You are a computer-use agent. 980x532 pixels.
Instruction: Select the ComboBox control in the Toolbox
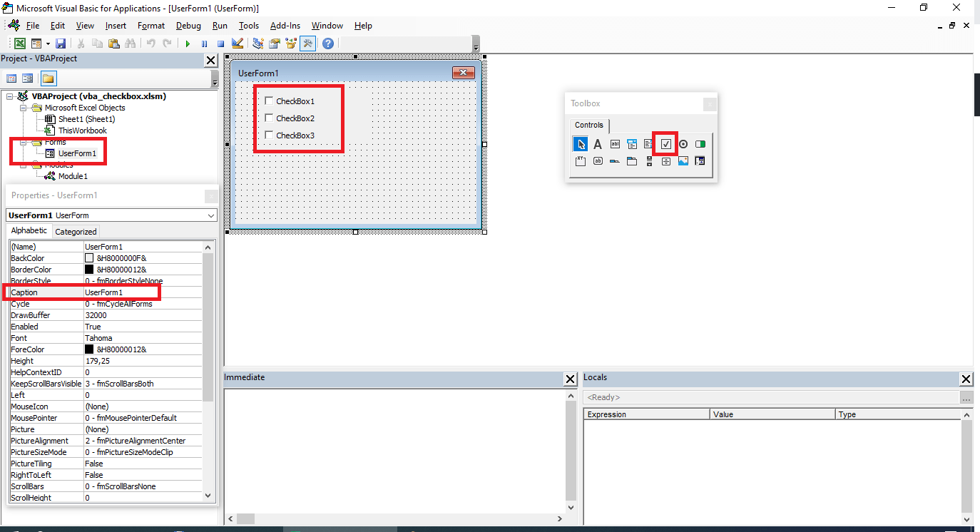tap(632, 143)
